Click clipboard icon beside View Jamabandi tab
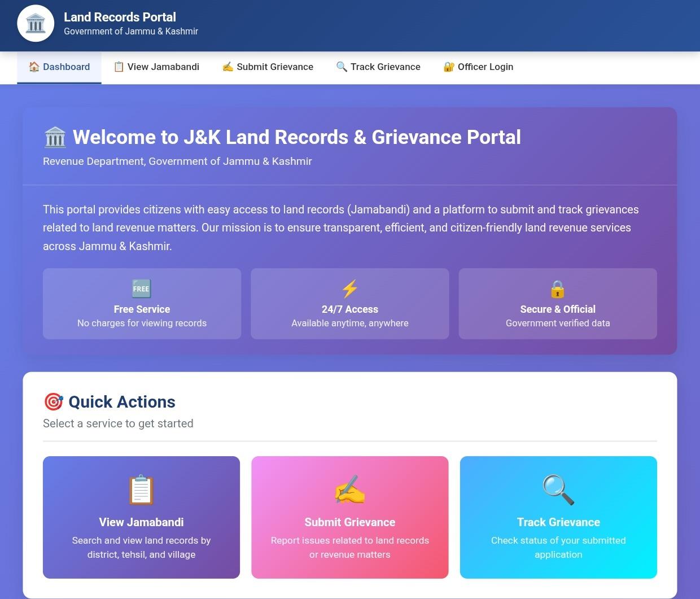The width and height of the screenshot is (700, 599). pos(119,67)
